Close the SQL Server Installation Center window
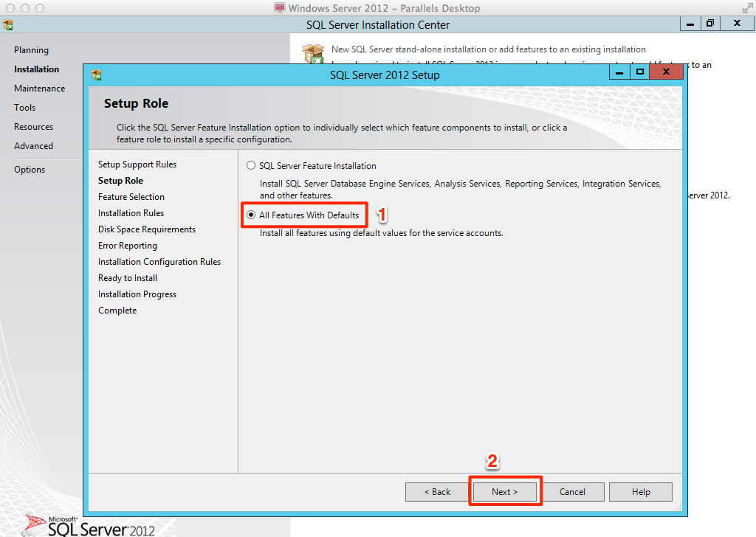This screenshot has height=537, width=756. click(x=737, y=23)
